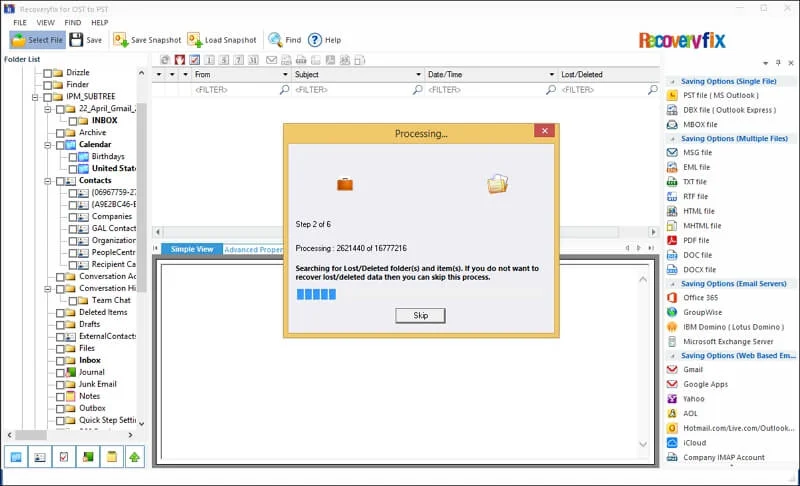The width and height of the screenshot is (800, 486).
Task: Click the blue progress bar in dialog
Action: point(316,294)
